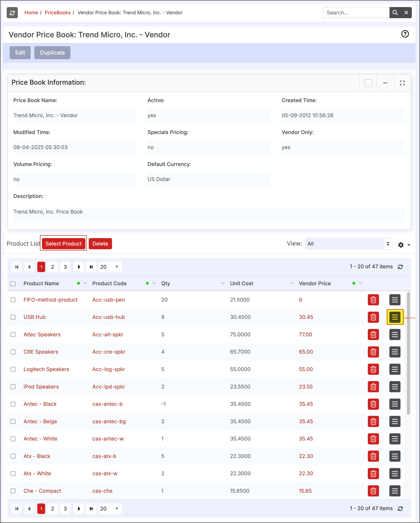Image resolution: width=420 pixels, height=523 pixels.
Task: Open the Altec Speakers row menu icon
Action: (395, 334)
